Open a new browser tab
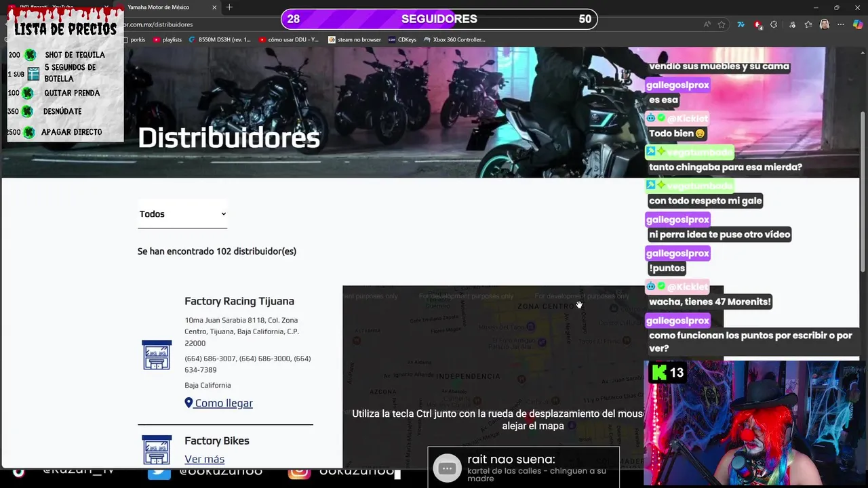This screenshot has width=868, height=488. click(229, 7)
